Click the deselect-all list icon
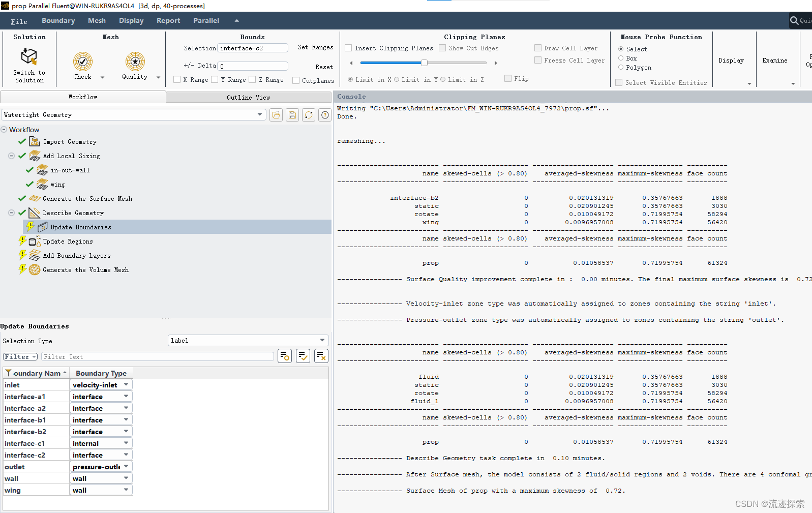 click(x=321, y=356)
